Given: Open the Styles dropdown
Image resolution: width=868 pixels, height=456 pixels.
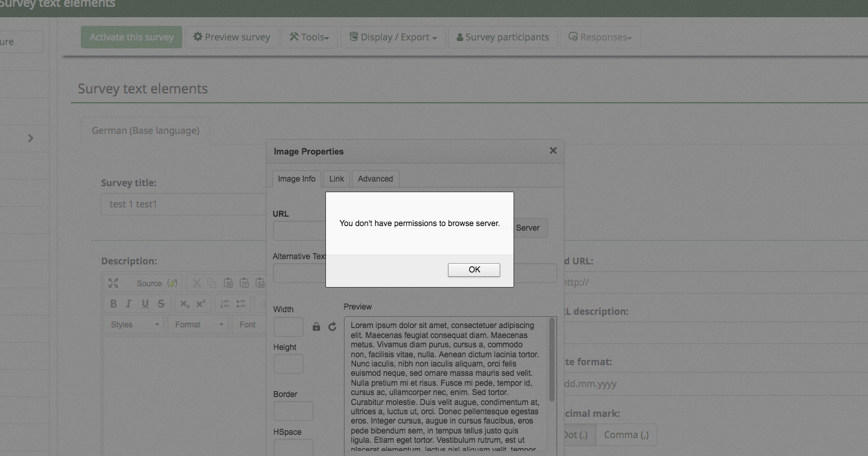Looking at the screenshot, I should click(x=135, y=325).
